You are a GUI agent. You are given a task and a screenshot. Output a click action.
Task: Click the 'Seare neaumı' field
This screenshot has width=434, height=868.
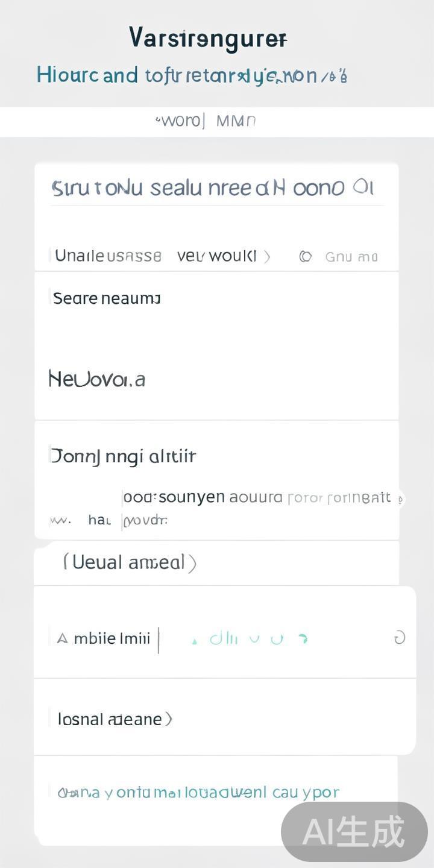(107, 298)
